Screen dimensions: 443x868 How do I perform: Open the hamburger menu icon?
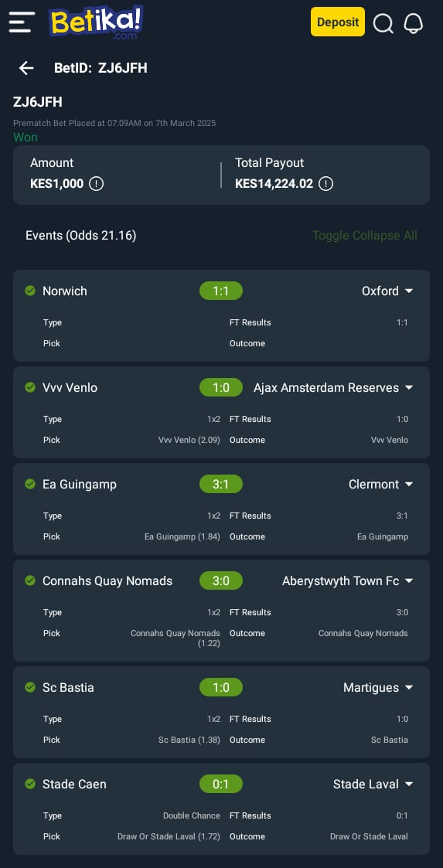tap(22, 22)
